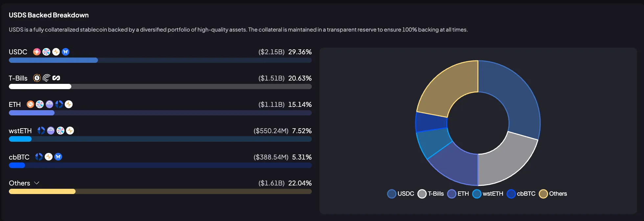644x221 pixels.
Task: Click the white T-Bills allocation progress bar
Action: click(x=160, y=86)
